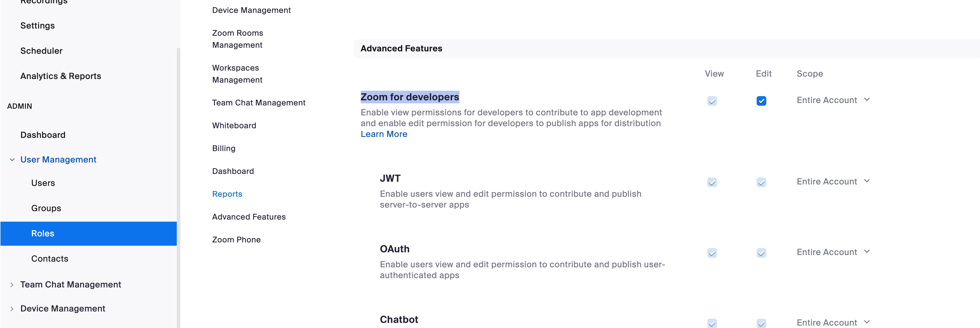Toggle JWT Edit permission checkbox
This screenshot has width=980, height=328.
click(x=761, y=182)
